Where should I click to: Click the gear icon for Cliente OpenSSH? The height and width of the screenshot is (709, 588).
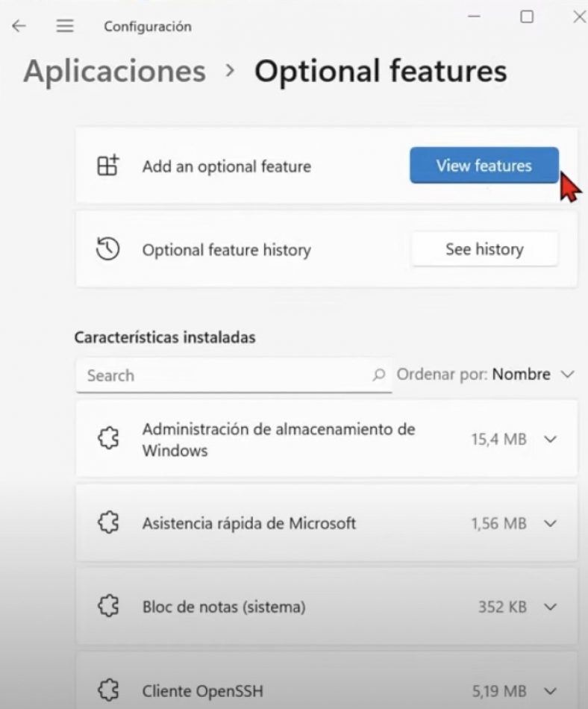coord(109,690)
